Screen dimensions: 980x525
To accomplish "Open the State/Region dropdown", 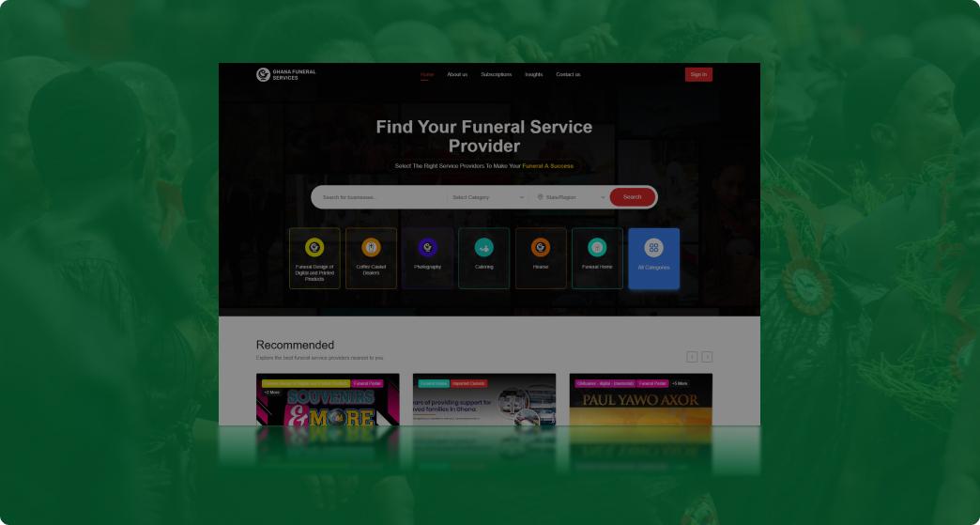I will point(571,197).
